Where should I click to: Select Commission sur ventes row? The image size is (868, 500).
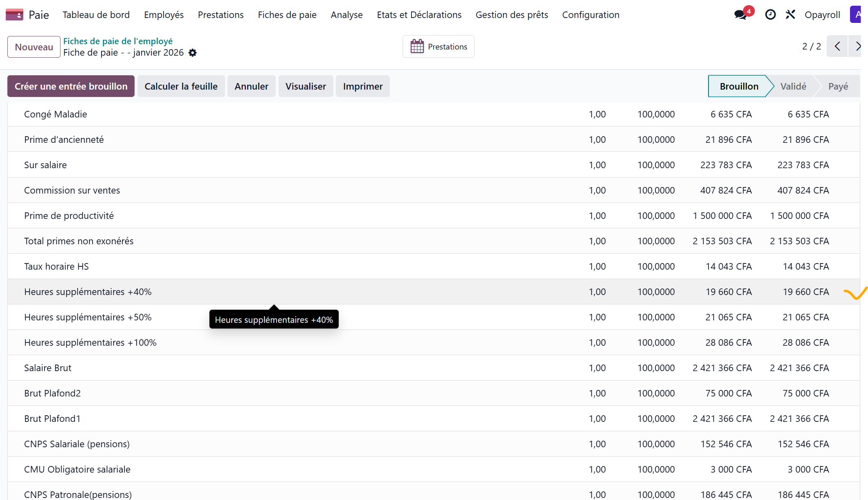434,190
